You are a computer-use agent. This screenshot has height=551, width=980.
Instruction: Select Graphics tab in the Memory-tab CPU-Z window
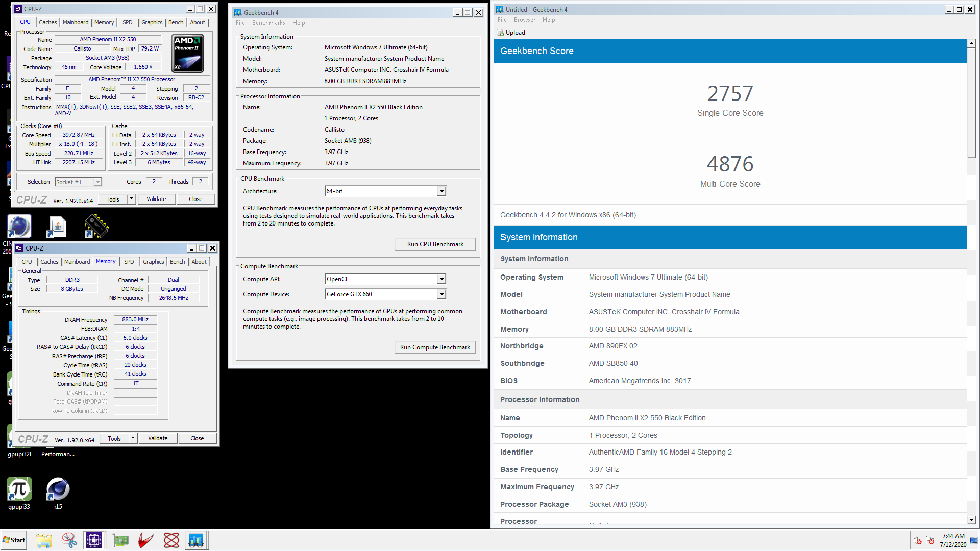[154, 262]
